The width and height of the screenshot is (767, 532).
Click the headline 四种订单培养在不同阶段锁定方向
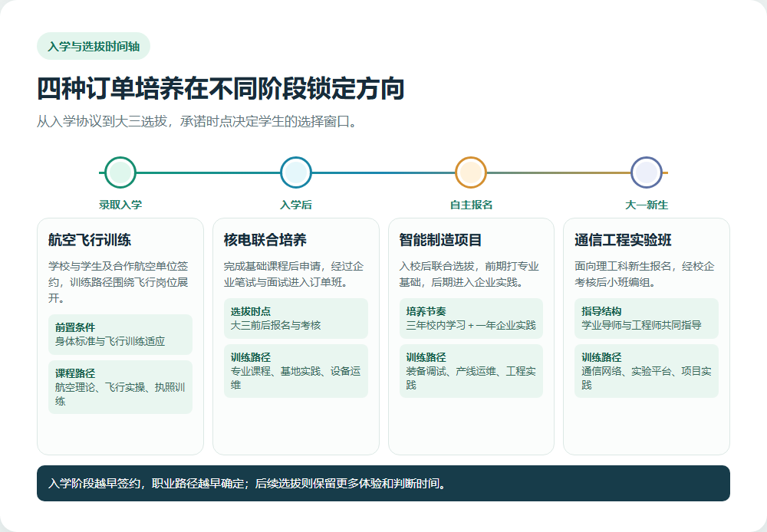(x=221, y=88)
